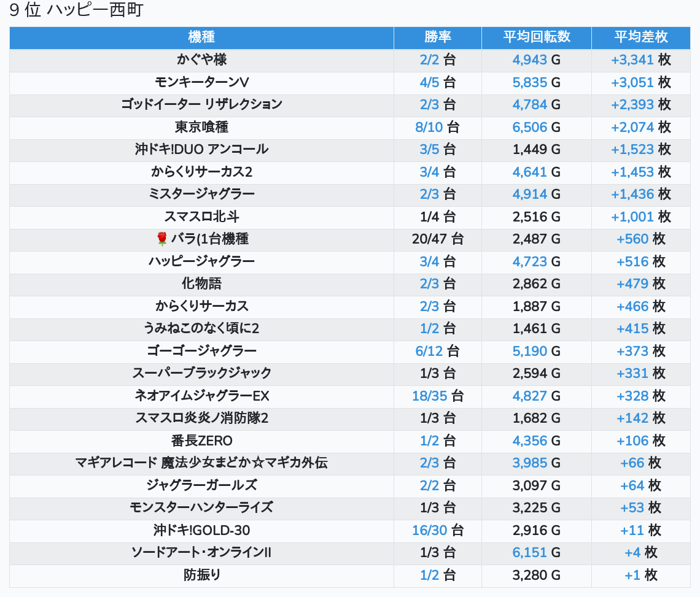This screenshot has height=597, width=700.
Task: Select からくりサーカス2 machine name
Action: (201, 172)
